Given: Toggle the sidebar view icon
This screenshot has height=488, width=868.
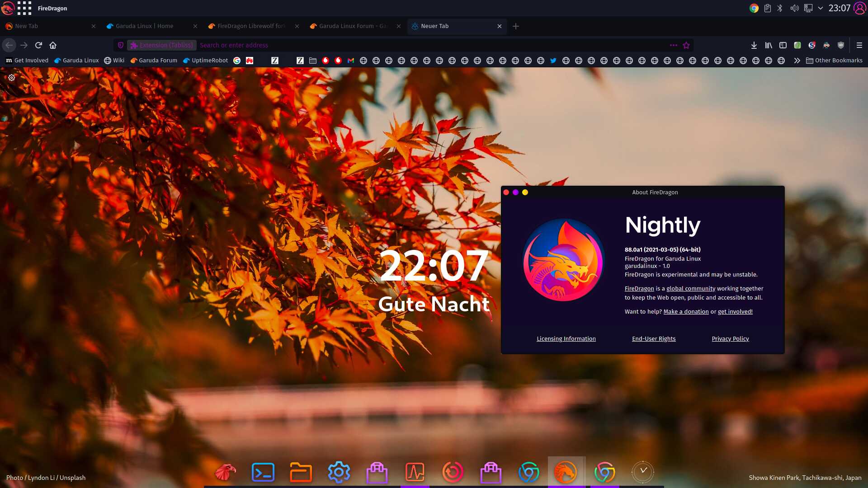Looking at the screenshot, I should (x=783, y=45).
